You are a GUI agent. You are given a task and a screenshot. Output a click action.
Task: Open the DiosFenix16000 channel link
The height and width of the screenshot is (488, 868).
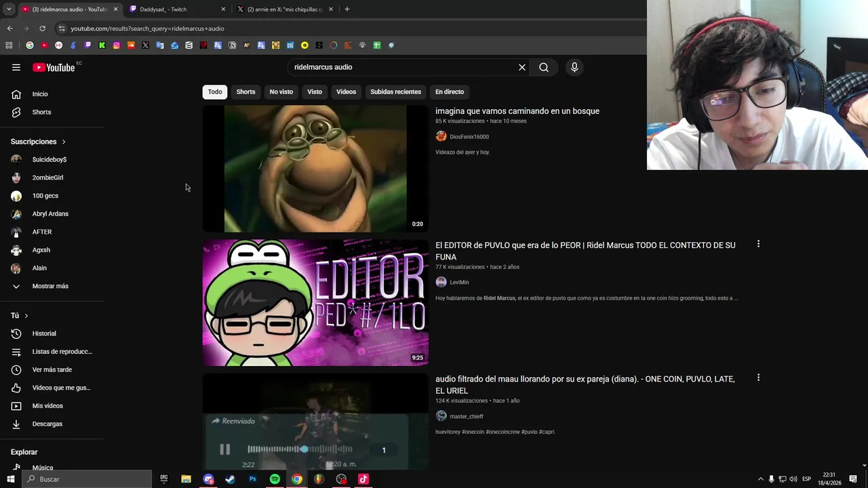coord(469,137)
